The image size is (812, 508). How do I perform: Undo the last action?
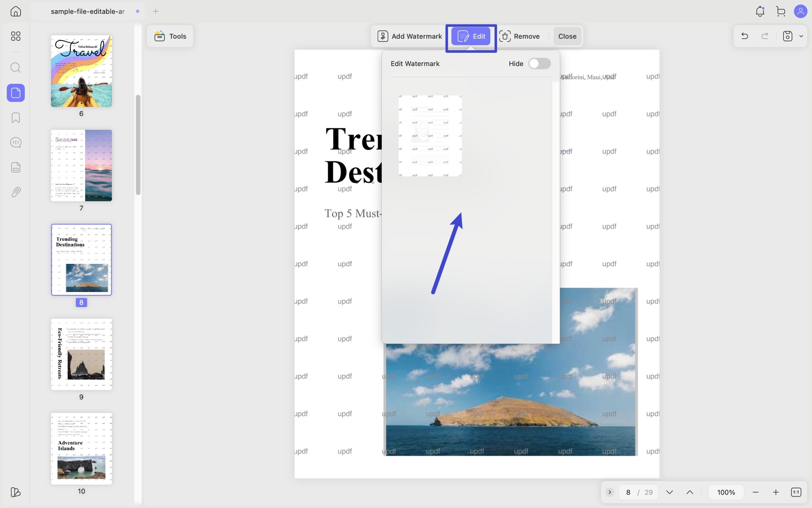[x=744, y=36]
